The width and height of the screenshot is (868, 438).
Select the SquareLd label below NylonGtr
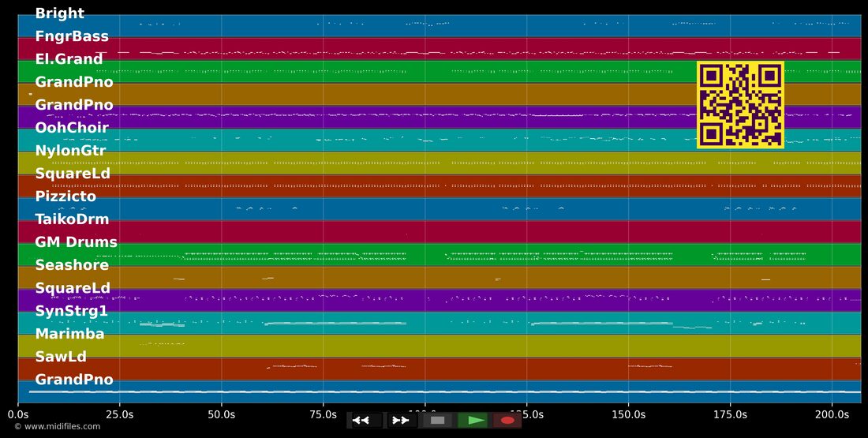coord(73,174)
